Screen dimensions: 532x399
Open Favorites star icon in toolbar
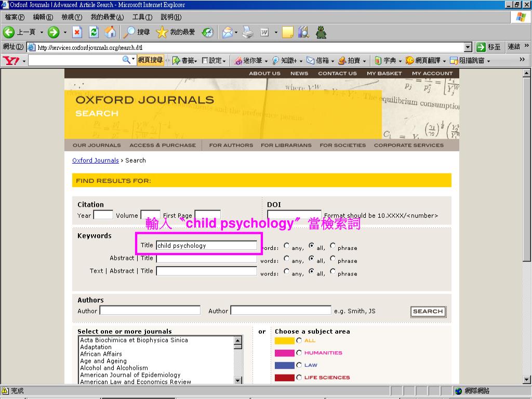point(162,32)
